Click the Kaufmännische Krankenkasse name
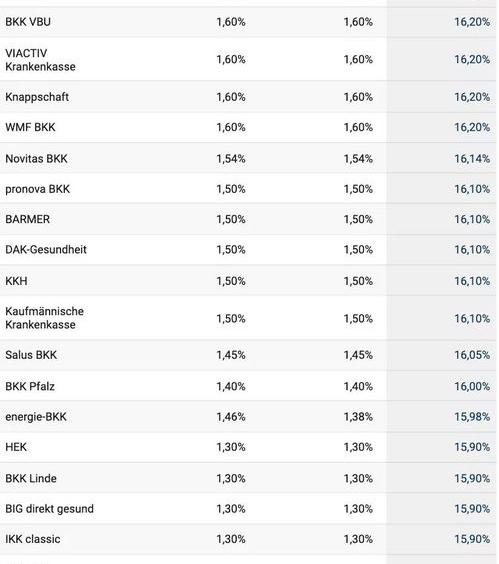 pos(44,318)
